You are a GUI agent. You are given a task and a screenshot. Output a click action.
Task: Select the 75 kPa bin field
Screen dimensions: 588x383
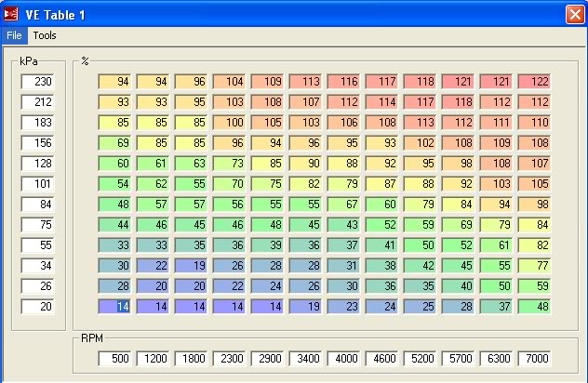[x=38, y=225]
